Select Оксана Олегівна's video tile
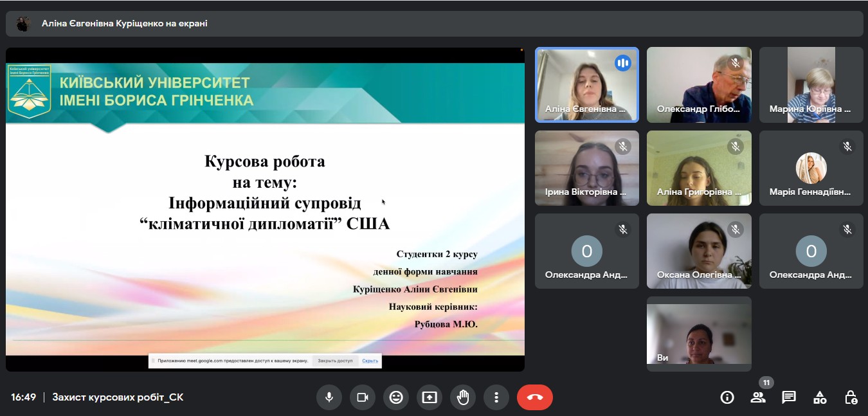 point(699,251)
